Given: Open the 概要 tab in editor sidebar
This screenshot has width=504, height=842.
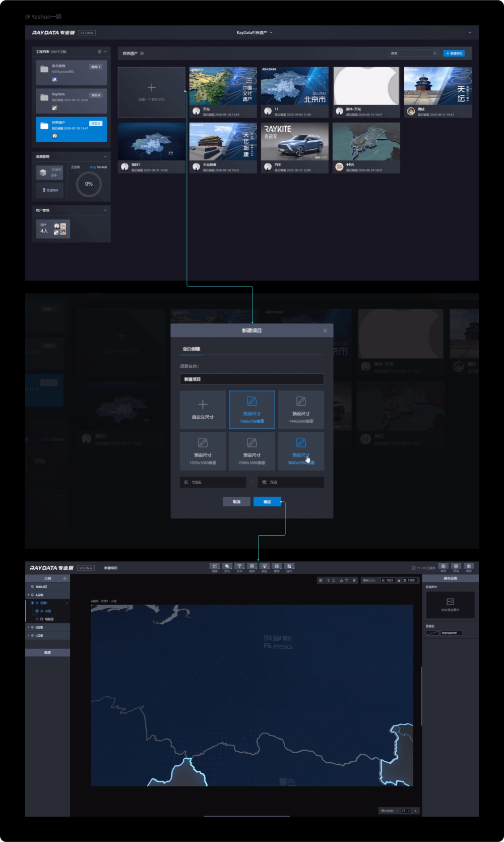Looking at the screenshot, I should pos(48,652).
